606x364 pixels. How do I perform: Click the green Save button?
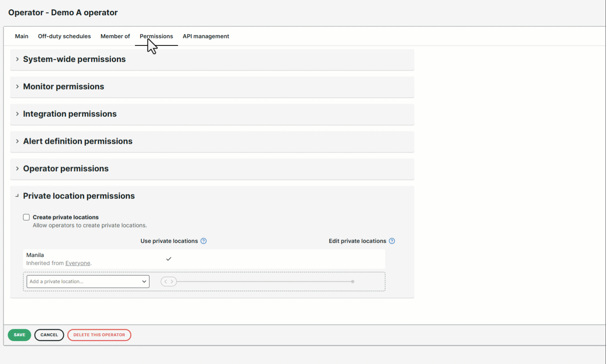click(19, 335)
